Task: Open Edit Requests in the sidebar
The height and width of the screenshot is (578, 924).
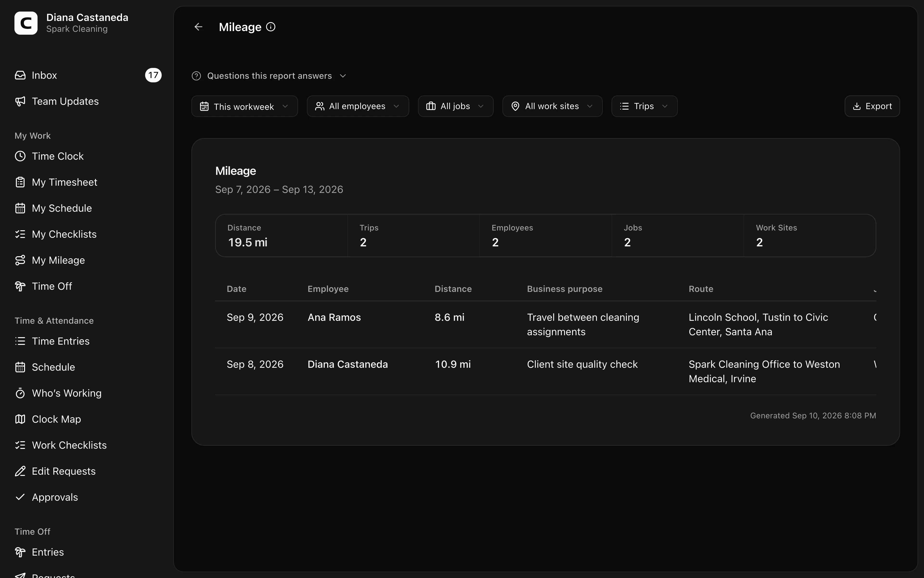Action: (x=88, y=471)
